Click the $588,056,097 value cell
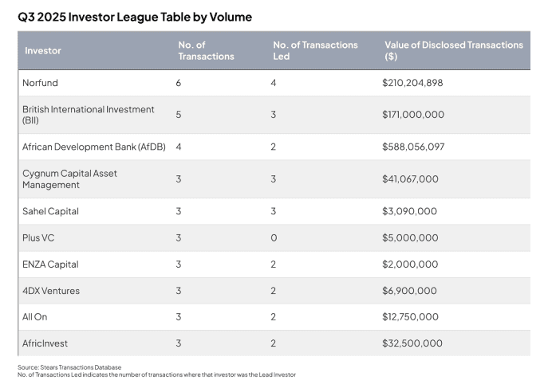The width and height of the screenshot is (548, 392). pyautogui.click(x=413, y=147)
